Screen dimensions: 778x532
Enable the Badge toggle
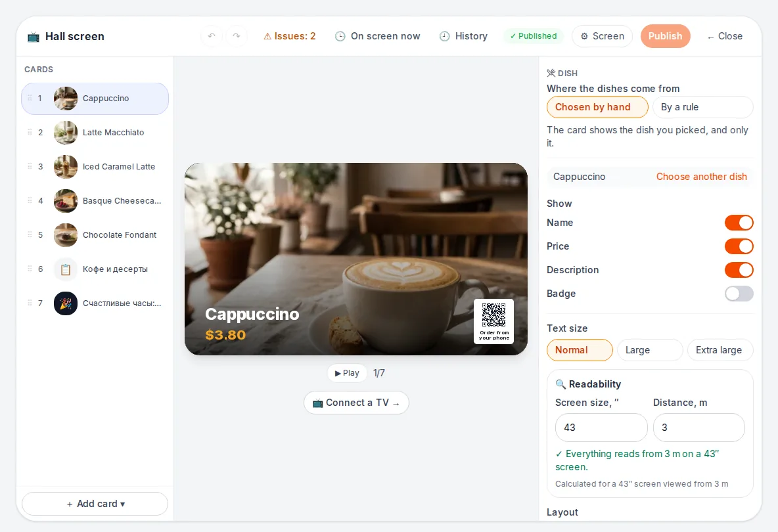(739, 294)
